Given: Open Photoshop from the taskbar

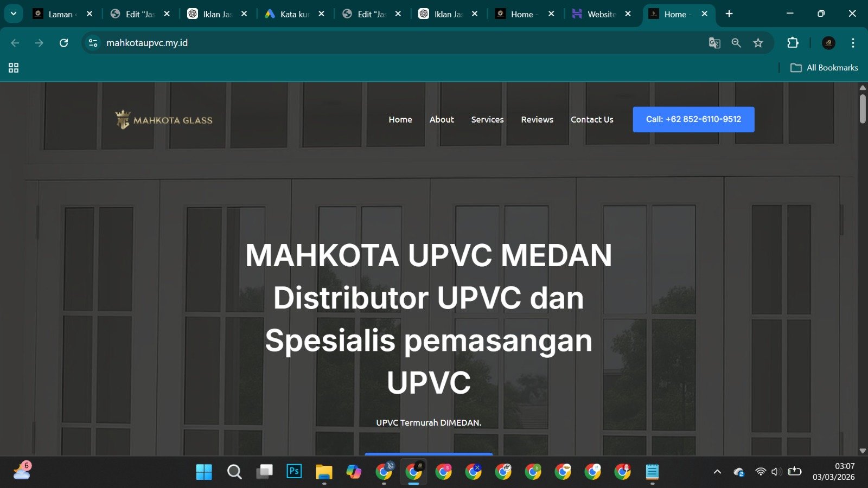Looking at the screenshot, I should click(x=293, y=472).
